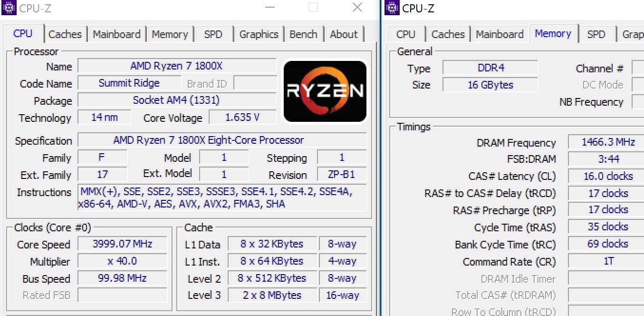The width and height of the screenshot is (644, 316).
Task: Click the Core Voltage field showing 1.635 V
Action: point(242,118)
